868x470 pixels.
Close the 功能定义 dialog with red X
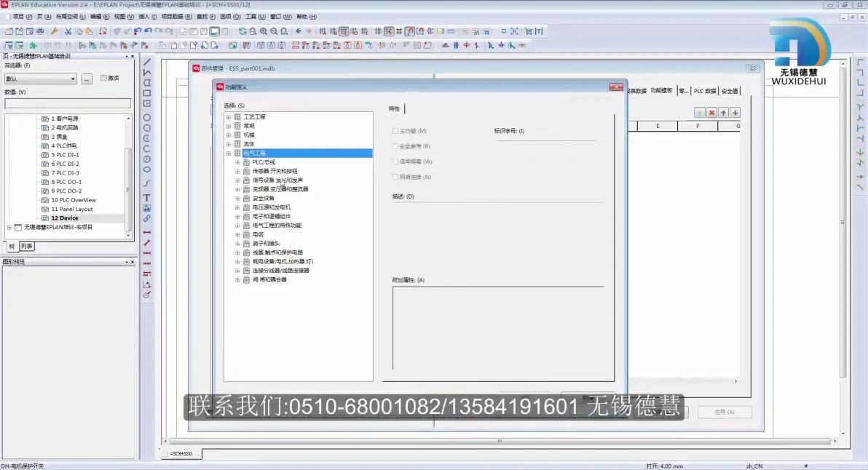tap(616, 87)
